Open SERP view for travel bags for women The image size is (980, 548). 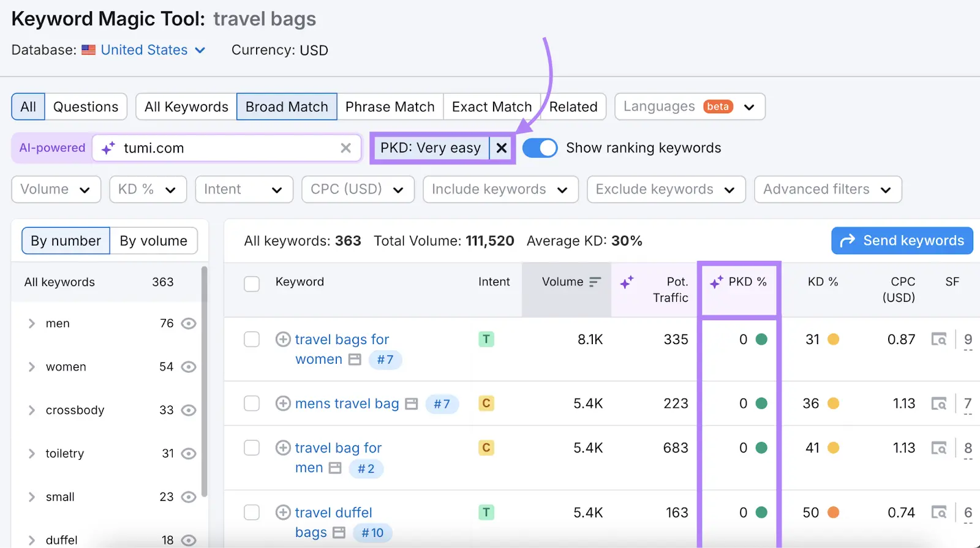pos(938,339)
